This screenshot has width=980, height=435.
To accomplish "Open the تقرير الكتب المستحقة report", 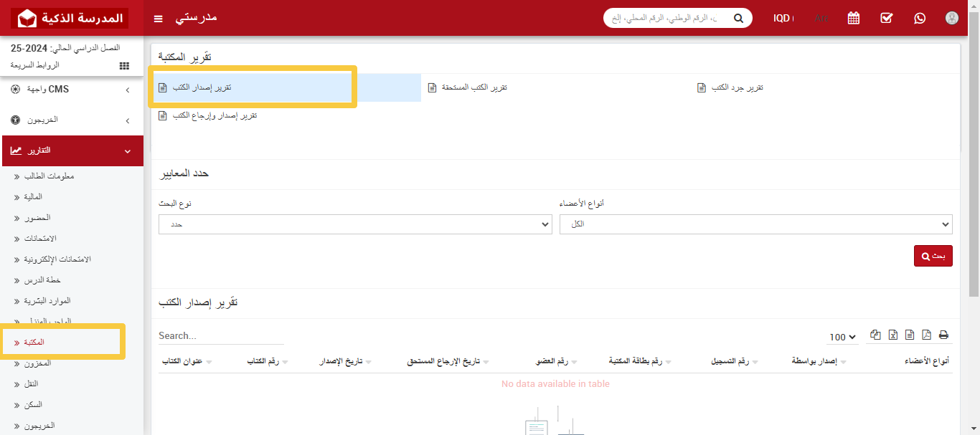I will (470, 87).
